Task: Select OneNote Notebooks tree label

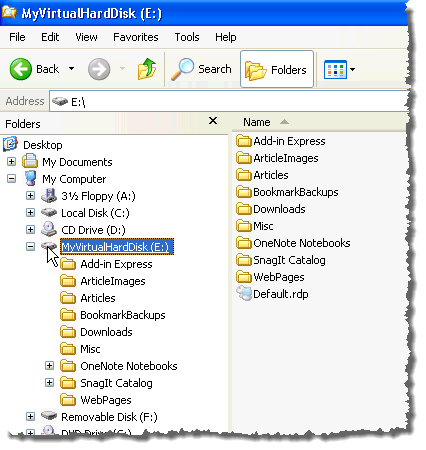Action: pyautogui.click(x=129, y=366)
